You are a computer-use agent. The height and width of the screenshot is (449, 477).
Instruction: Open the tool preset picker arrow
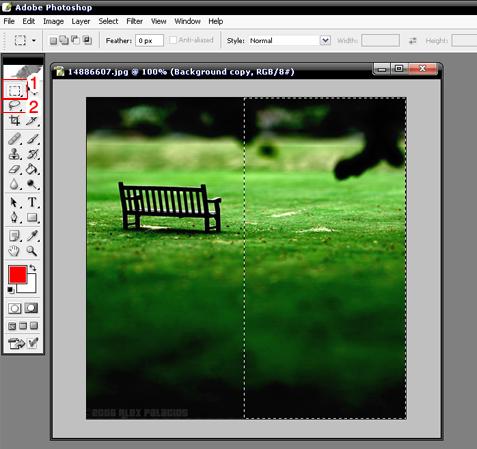34,41
